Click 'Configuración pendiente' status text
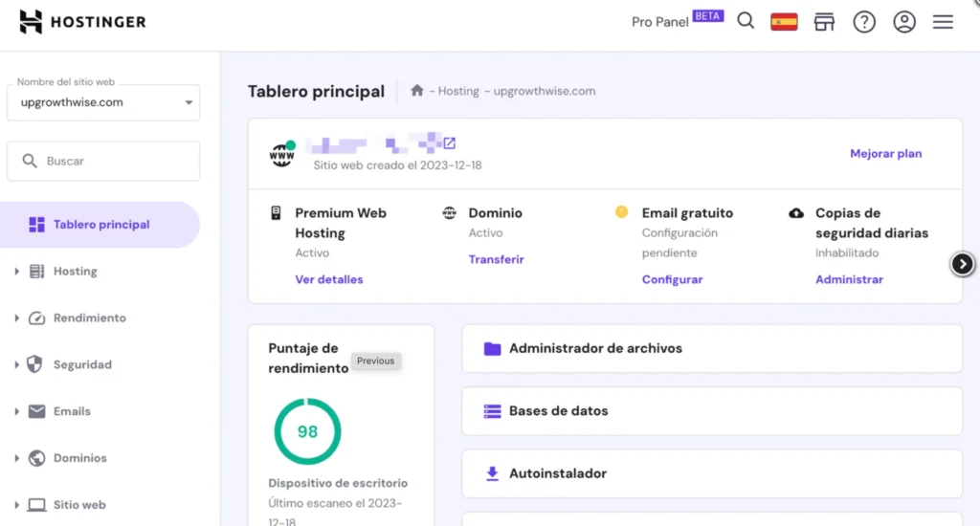 click(679, 243)
